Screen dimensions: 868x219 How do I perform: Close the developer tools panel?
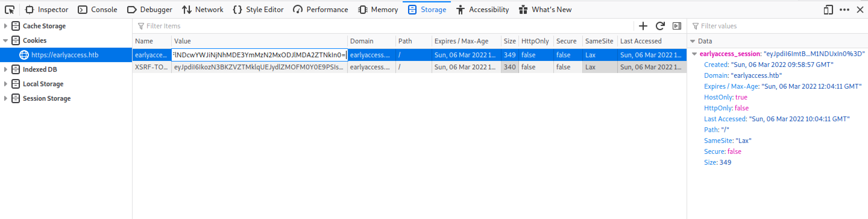point(860,10)
